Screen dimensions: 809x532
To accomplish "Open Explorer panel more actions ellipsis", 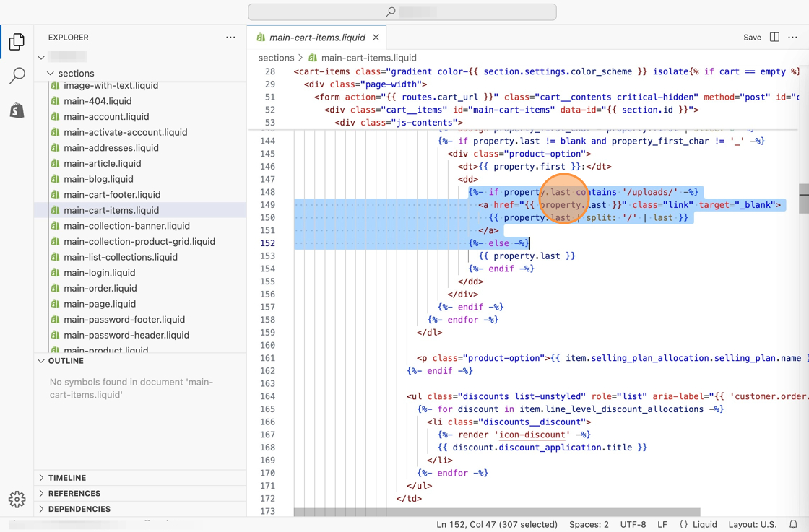I will click(230, 38).
